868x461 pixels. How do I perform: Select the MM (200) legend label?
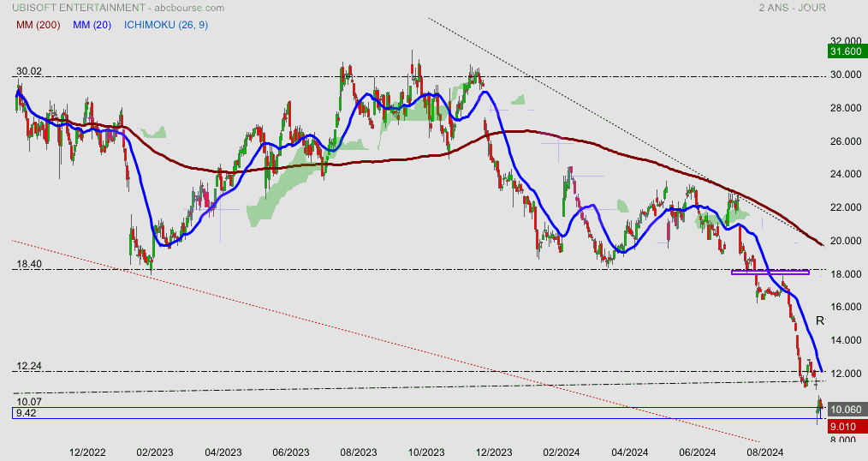click(39, 25)
